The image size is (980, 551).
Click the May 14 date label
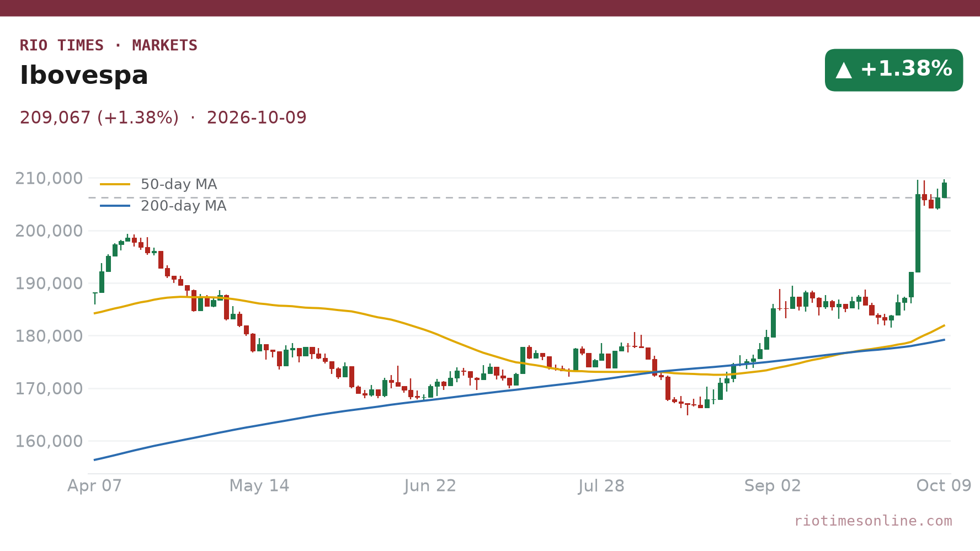pyautogui.click(x=259, y=486)
